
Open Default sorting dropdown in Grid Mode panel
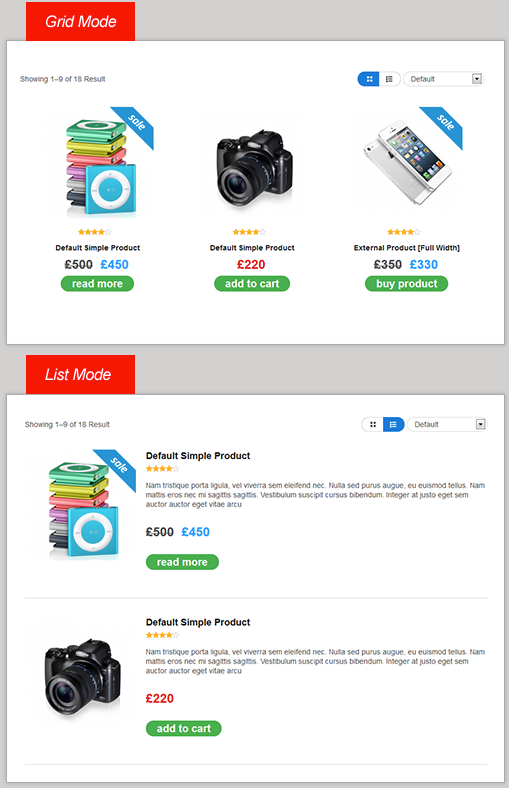443,79
